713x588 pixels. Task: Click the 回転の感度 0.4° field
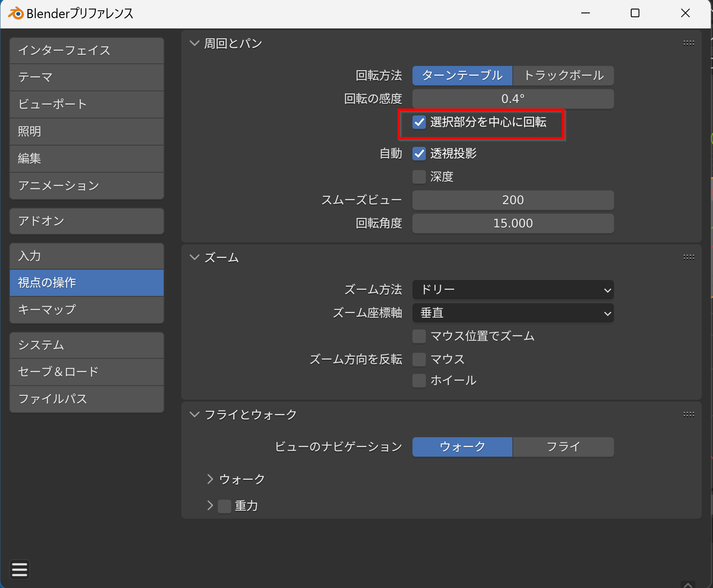point(513,99)
